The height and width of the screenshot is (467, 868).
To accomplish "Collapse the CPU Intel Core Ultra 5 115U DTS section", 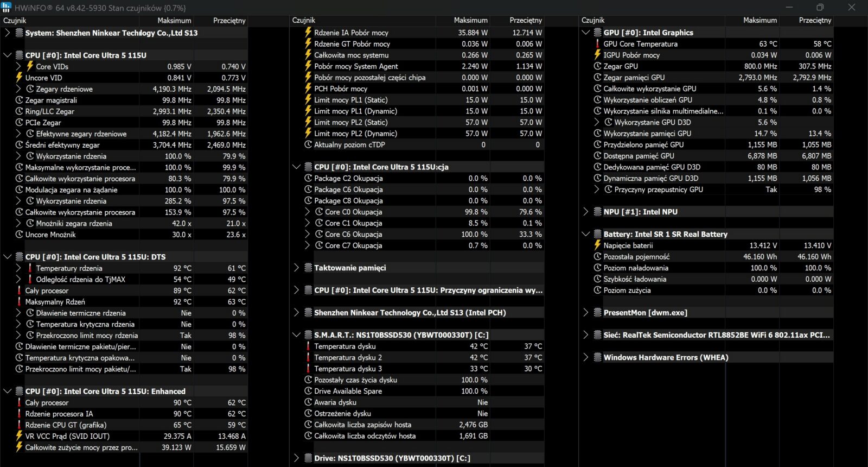I will coord(8,257).
